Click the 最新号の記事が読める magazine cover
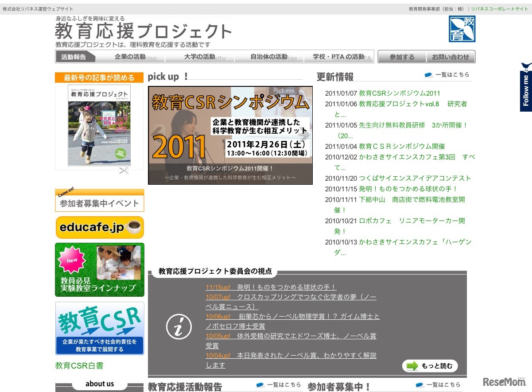Image resolution: width=532 pixels, height=392 pixels. coord(98,126)
